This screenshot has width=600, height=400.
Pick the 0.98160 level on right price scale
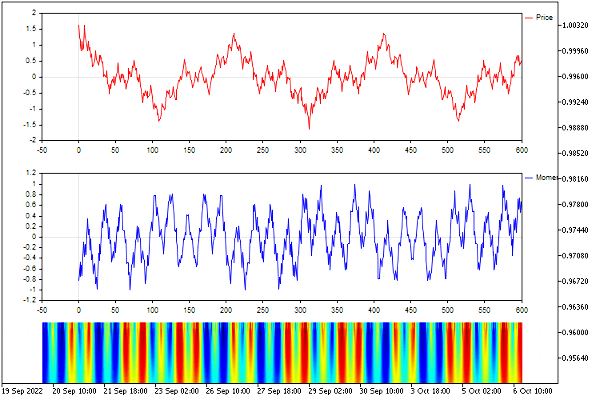575,179
